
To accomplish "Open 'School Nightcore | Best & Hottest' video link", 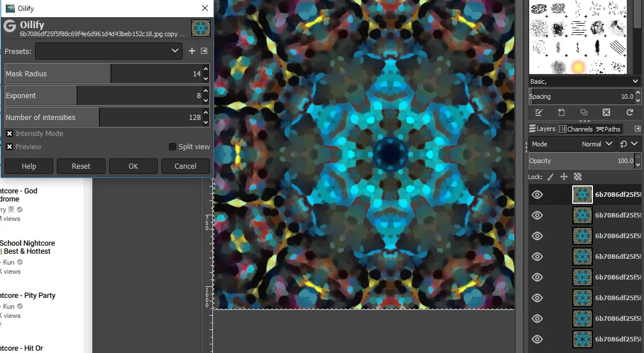I will pos(27,247).
